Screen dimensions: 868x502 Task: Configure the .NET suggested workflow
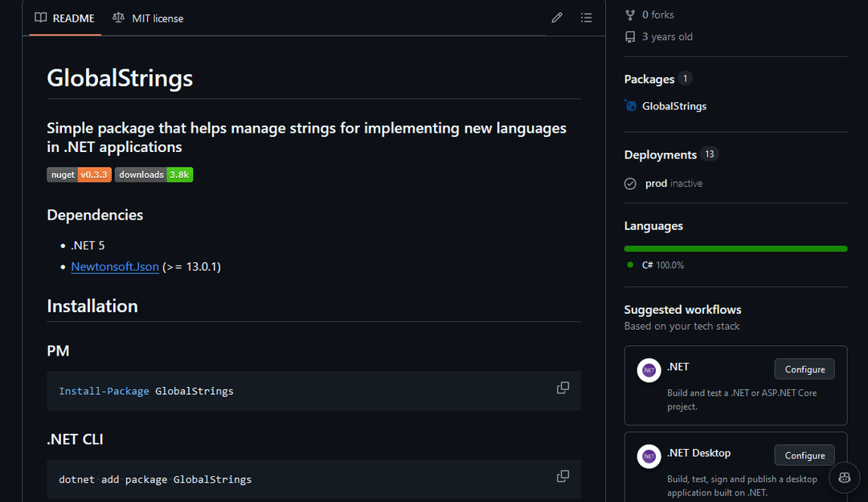click(804, 368)
